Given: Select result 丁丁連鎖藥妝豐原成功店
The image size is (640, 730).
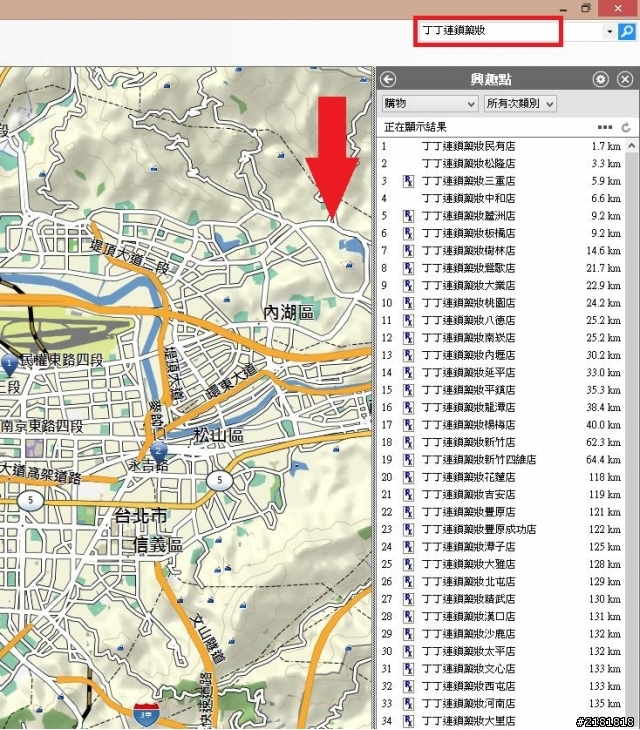Looking at the screenshot, I should 500,529.
